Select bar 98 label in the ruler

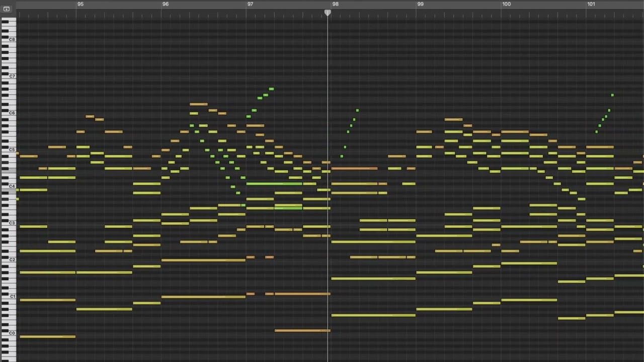[336, 4]
